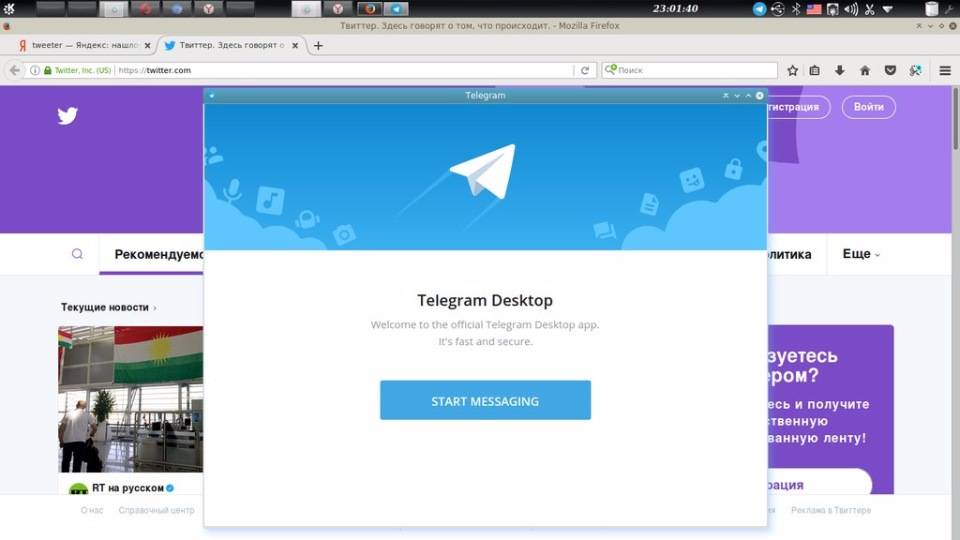Click the Telegram tray icon in system panel
Image resolution: width=960 pixels, height=540 pixels.
759,9
